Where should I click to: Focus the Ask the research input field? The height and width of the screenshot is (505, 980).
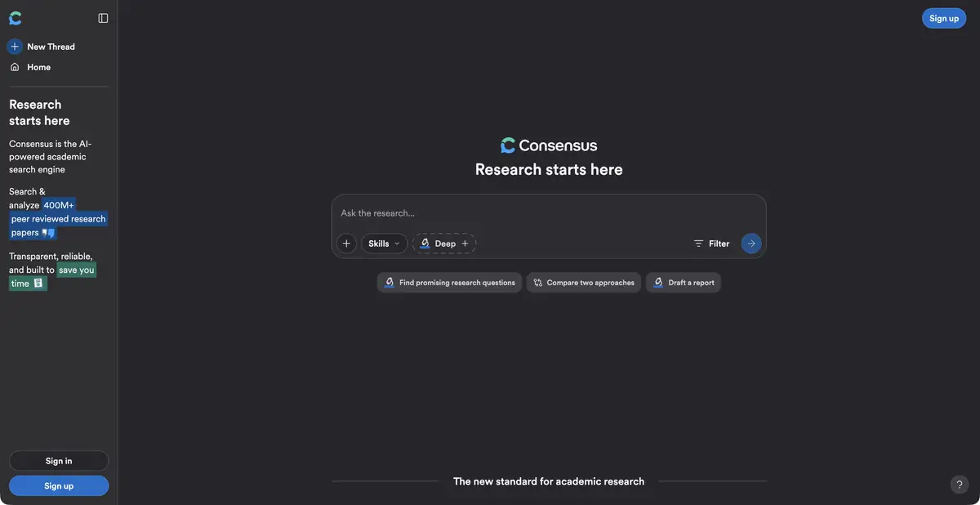[x=549, y=213]
